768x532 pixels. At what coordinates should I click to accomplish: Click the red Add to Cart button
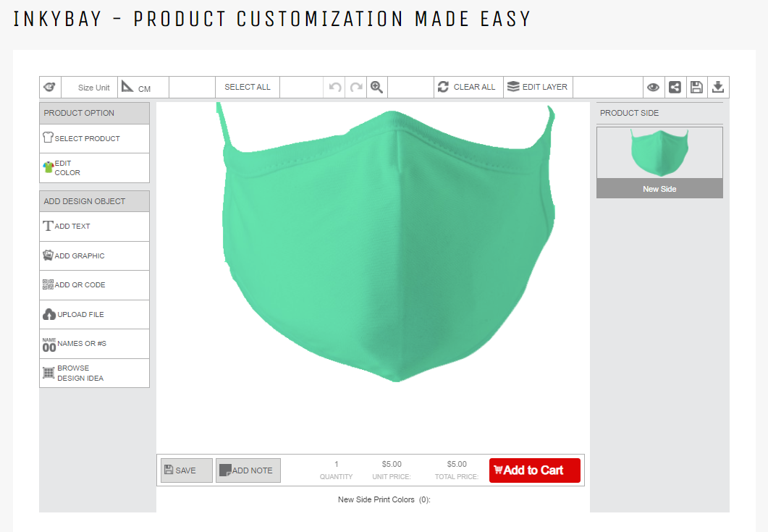pos(535,470)
